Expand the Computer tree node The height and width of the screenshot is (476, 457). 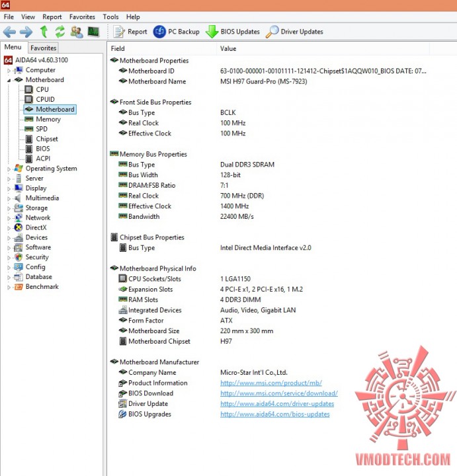click(x=9, y=71)
